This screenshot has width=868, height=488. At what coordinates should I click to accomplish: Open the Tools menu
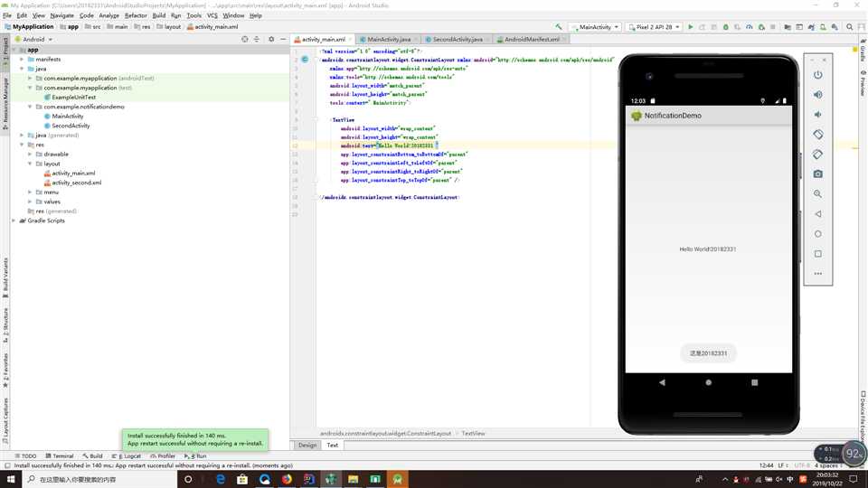click(x=193, y=15)
